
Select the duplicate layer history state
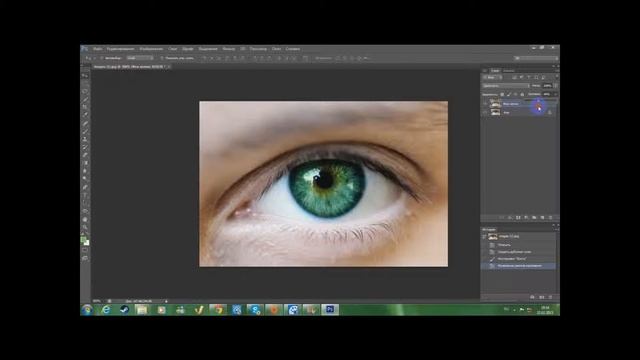(x=518, y=252)
